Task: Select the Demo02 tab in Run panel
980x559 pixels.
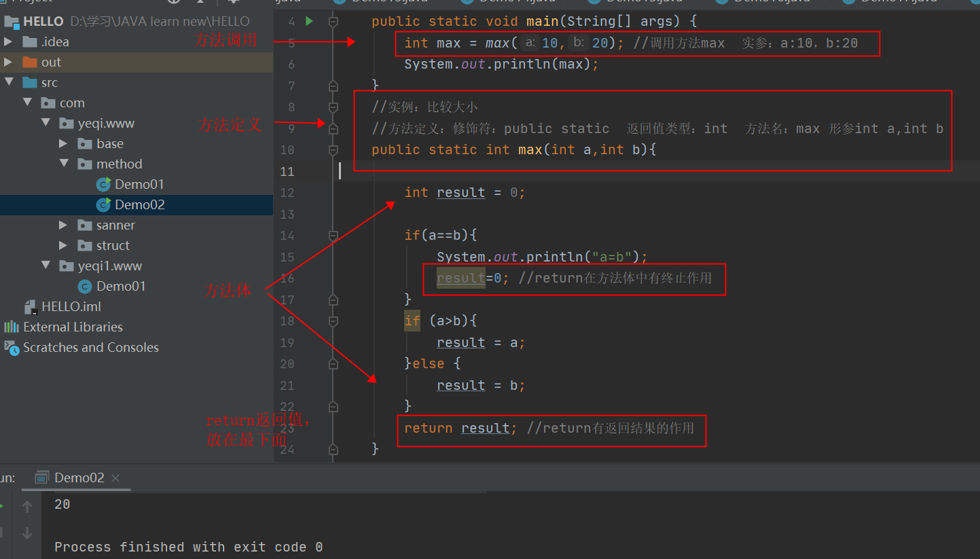Action: pos(76,477)
